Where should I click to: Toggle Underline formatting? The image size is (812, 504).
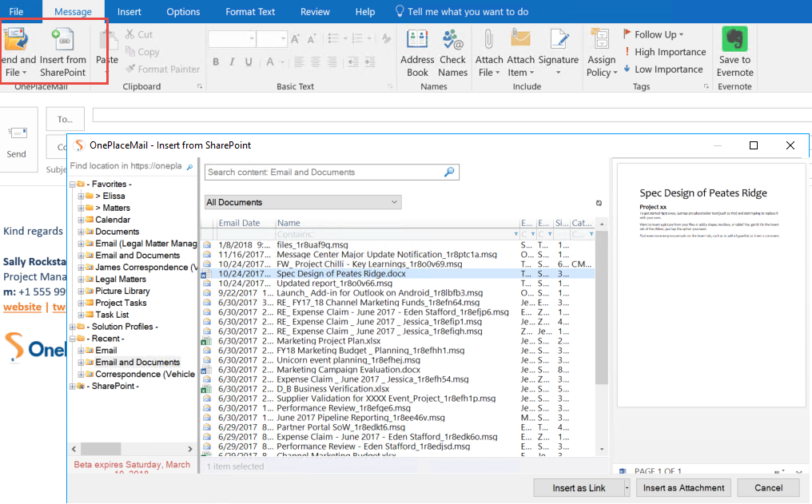point(249,62)
